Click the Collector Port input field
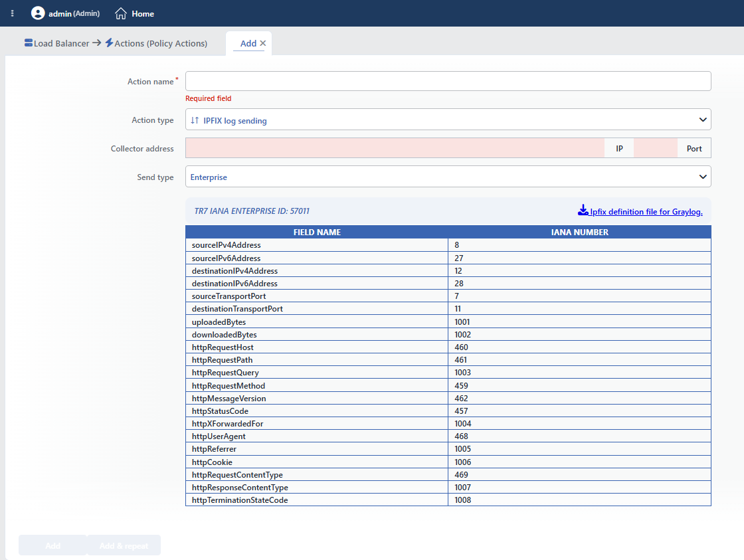Screen dimensions: 744x560 (x=655, y=148)
